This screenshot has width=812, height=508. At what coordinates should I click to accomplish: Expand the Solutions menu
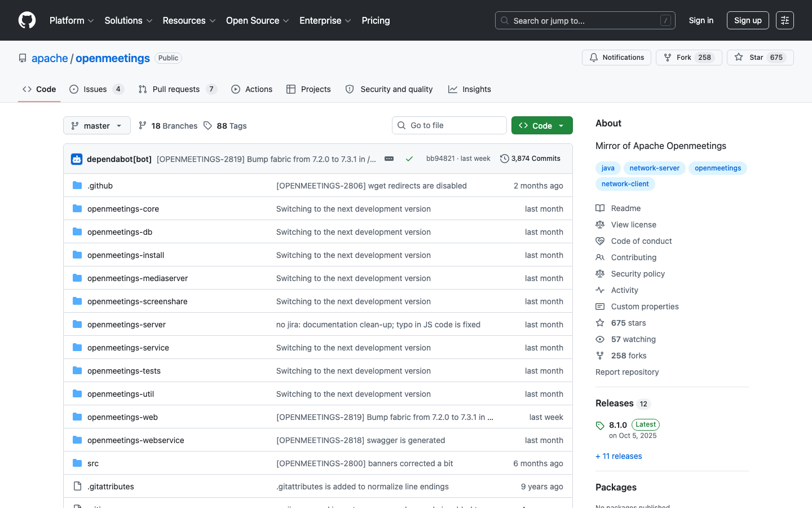coord(129,20)
